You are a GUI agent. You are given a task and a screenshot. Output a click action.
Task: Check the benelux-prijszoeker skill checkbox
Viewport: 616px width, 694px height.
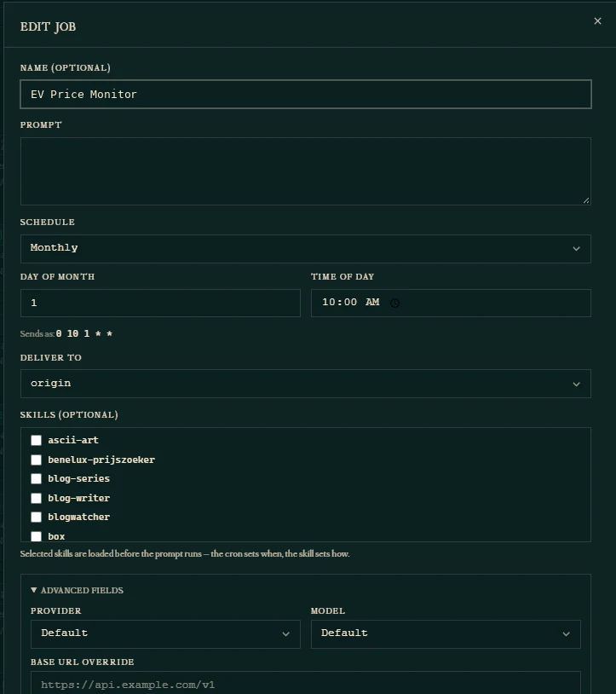[37, 460]
